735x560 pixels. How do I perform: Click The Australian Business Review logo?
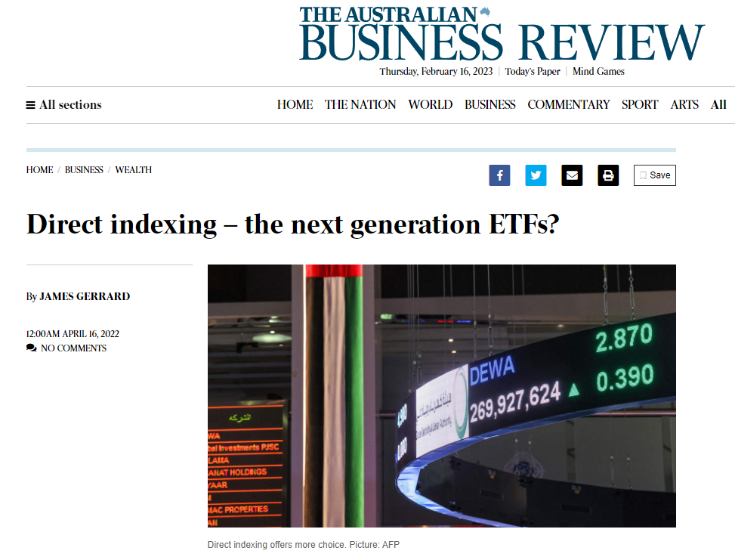coord(502,34)
